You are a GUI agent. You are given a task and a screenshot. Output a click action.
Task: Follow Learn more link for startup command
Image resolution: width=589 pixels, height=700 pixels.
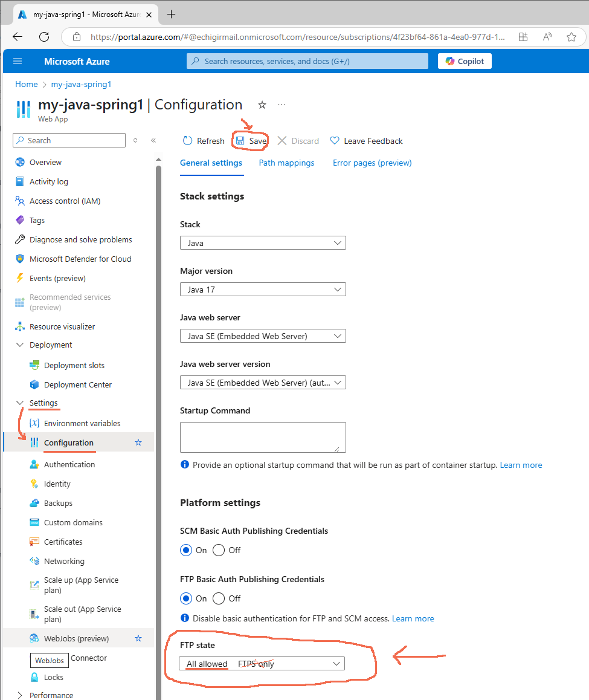(x=521, y=465)
